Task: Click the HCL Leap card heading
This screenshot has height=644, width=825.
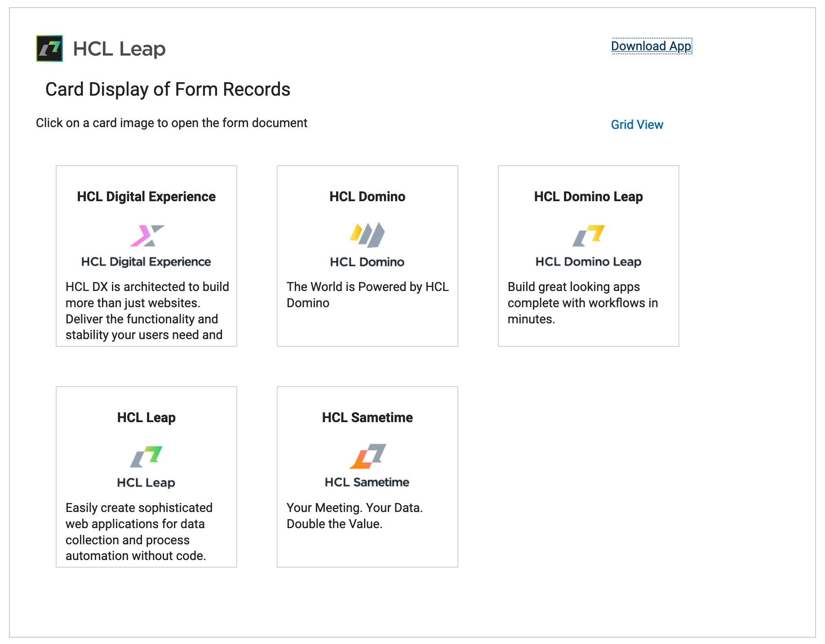Action: click(146, 418)
